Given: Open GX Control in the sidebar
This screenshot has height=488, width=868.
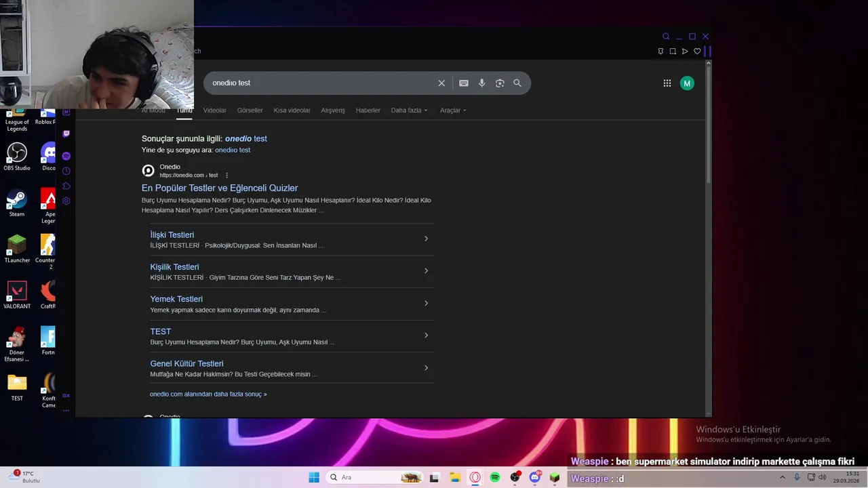Looking at the screenshot, I should [x=66, y=395].
